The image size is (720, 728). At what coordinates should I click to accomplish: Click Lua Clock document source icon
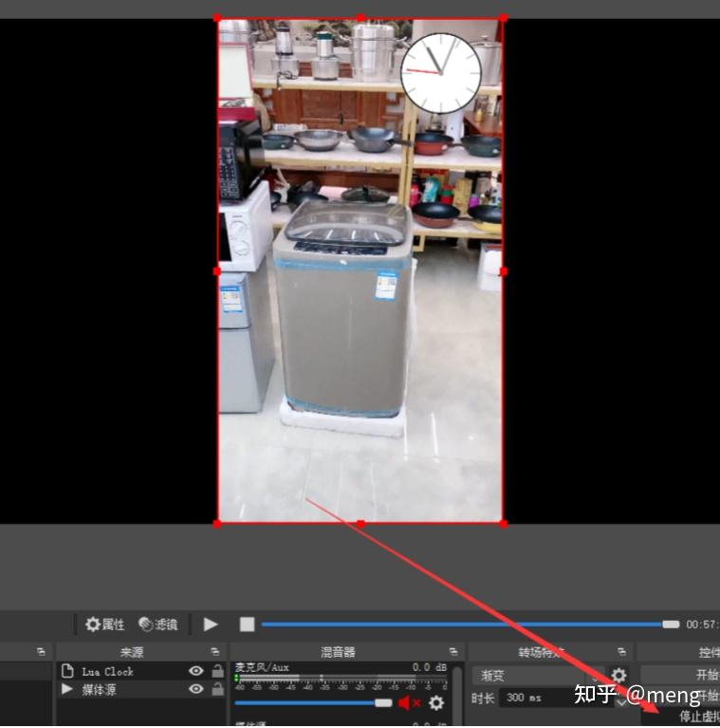[x=67, y=671]
